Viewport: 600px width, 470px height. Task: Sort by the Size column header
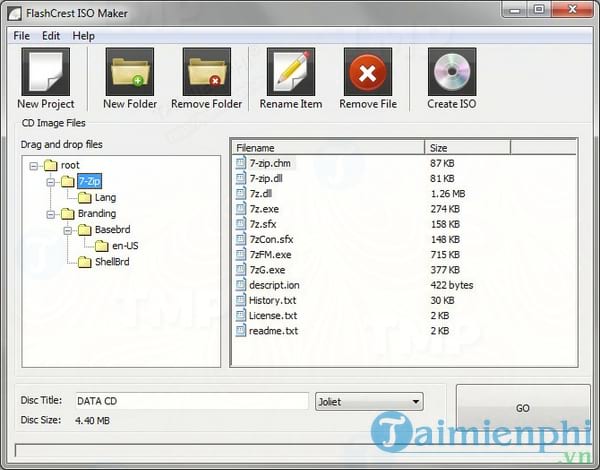(x=468, y=148)
